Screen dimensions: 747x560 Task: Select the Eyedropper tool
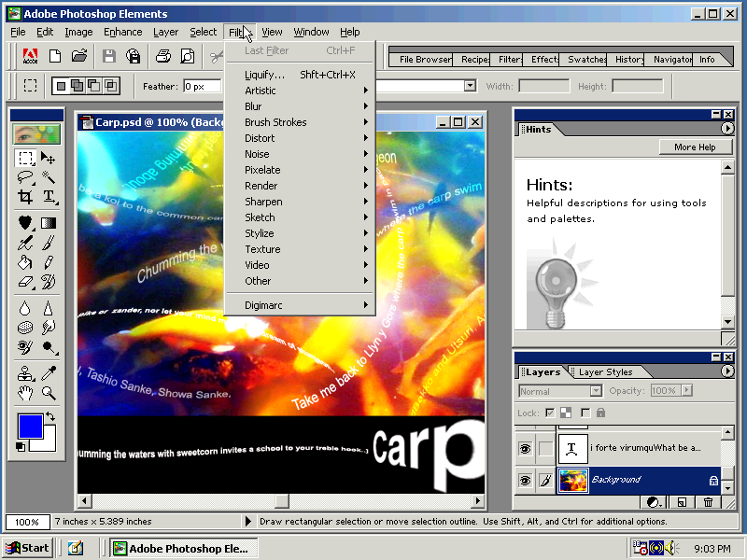point(49,374)
